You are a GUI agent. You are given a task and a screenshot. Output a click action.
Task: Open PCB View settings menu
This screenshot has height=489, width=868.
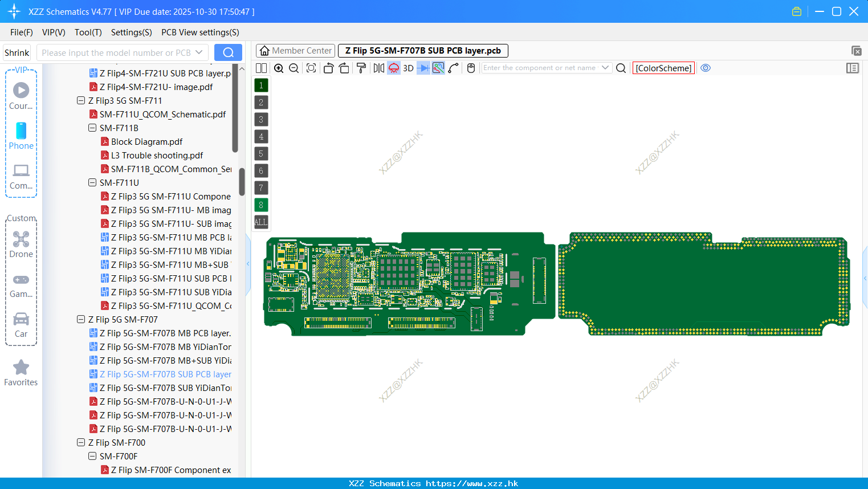[x=199, y=32]
